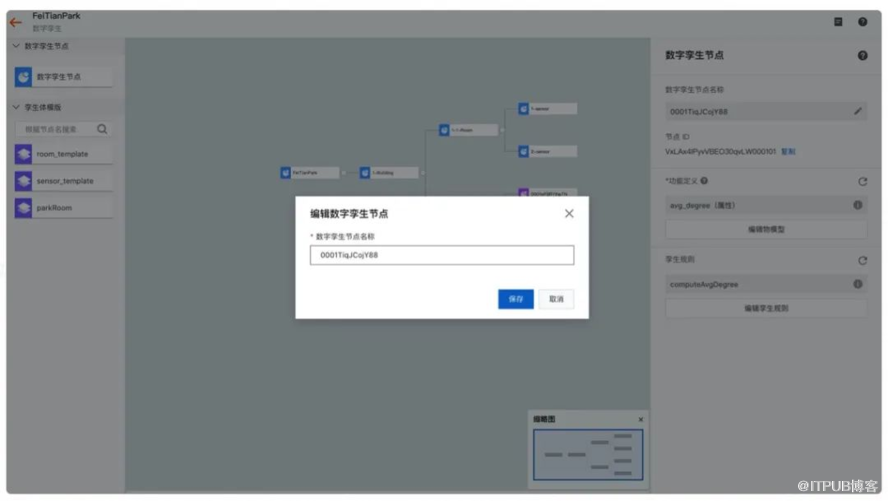This screenshot has width=888, height=501.
Task: Close the 缩略图 minimap panel
Action: point(641,419)
